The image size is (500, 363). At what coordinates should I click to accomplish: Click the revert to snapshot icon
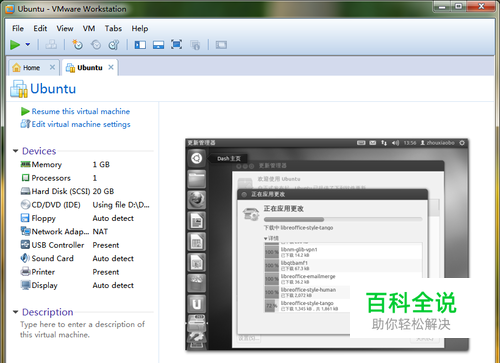pyautogui.click(x=96, y=45)
